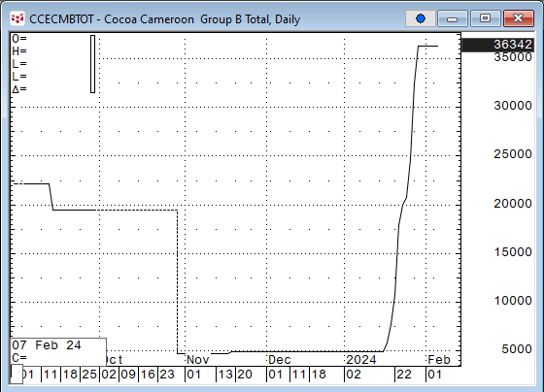
Task: Click the 'H=' high value readout
Action: (19, 51)
